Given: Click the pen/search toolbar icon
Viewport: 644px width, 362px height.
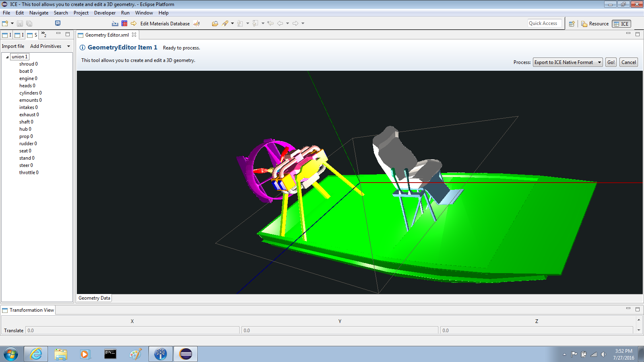Looking at the screenshot, I should tap(225, 23).
